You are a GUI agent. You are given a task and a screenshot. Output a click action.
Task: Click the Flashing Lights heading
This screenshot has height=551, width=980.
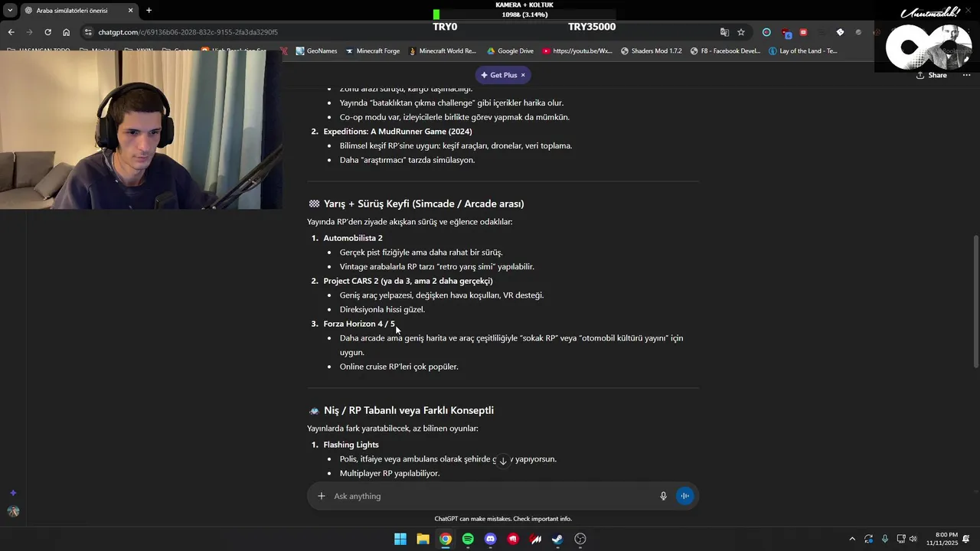coord(351,445)
